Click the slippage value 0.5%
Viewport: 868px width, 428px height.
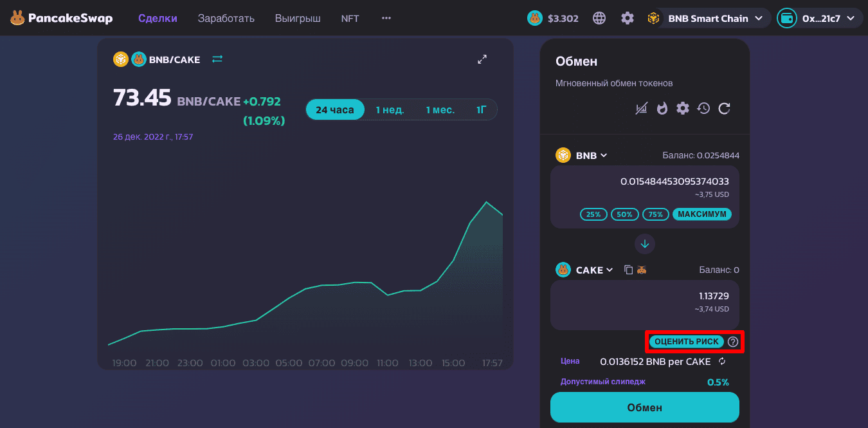(718, 382)
